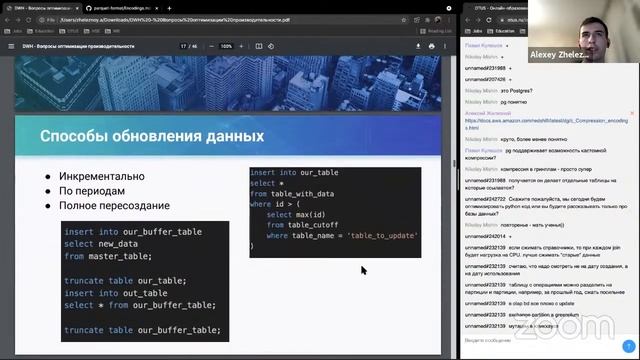Go forward in the left browser window

tap(18, 20)
